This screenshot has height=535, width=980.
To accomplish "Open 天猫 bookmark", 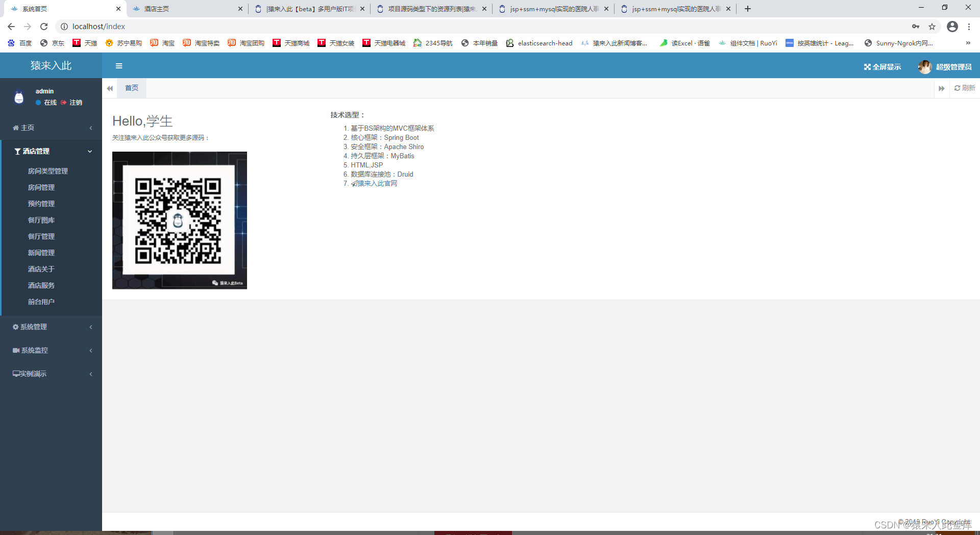I will click(85, 43).
